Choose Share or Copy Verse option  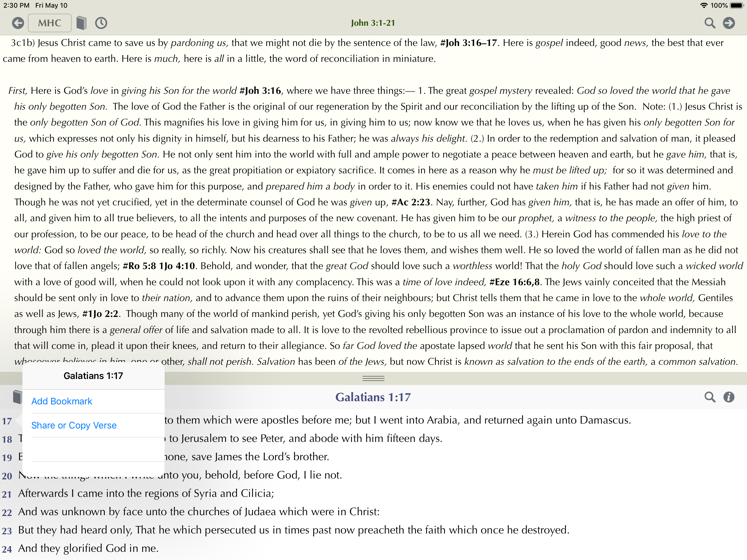tap(74, 425)
